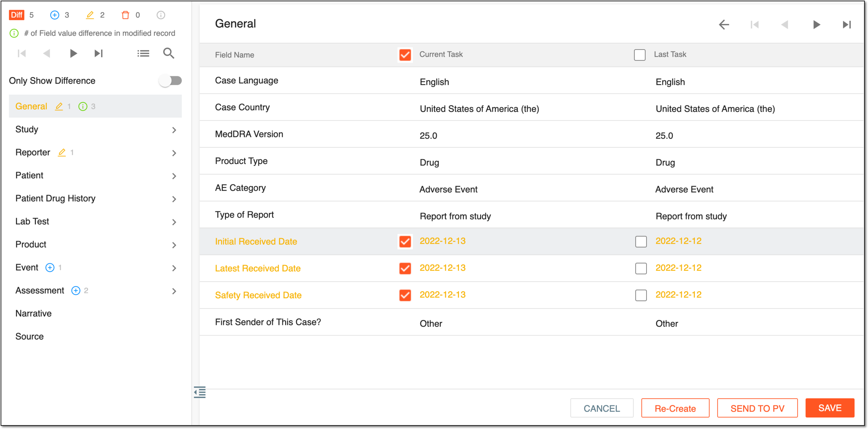Viewport: 868px width, 429px height.
Task: Click the back arrow in General header
Action: pyautogui.click(x=724, y=25)
